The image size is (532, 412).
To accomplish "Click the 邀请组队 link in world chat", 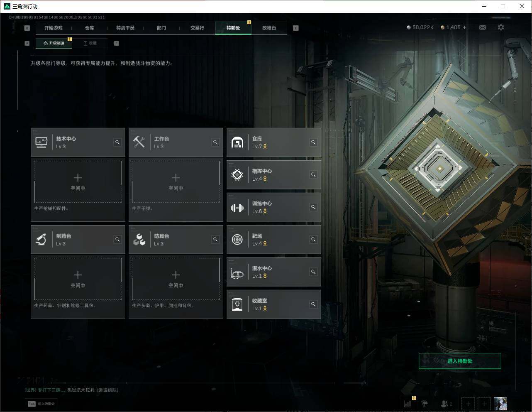I will pos(107,390).
